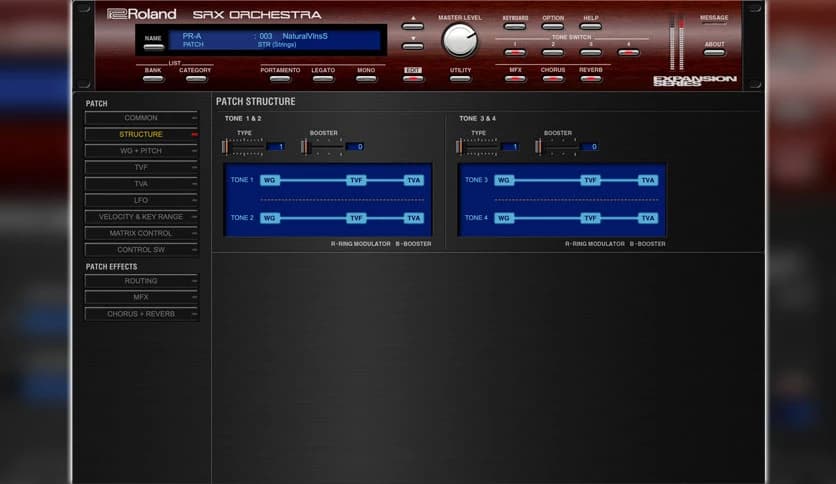
Task: Click the PR-A bank label in display
Action: [192, 36]
